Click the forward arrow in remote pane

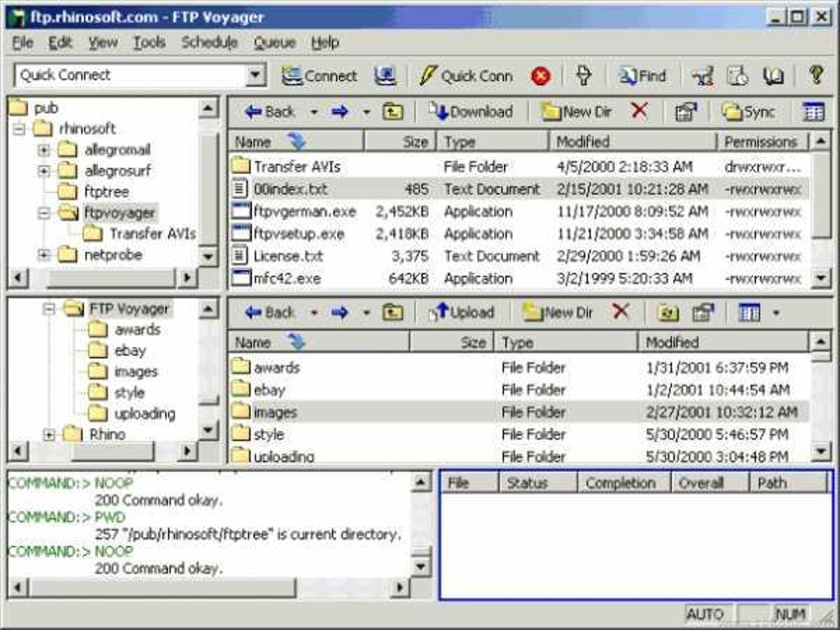click(339, 112)
